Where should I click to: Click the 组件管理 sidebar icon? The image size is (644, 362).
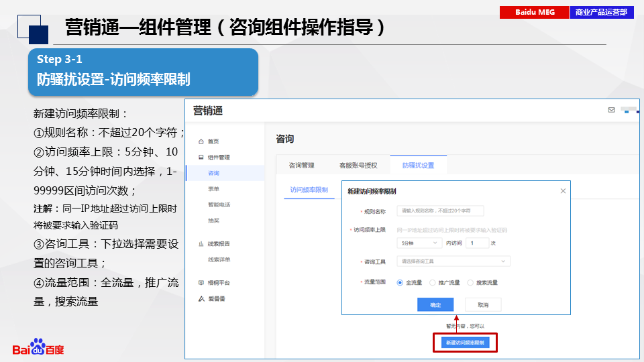click(201, 157)
